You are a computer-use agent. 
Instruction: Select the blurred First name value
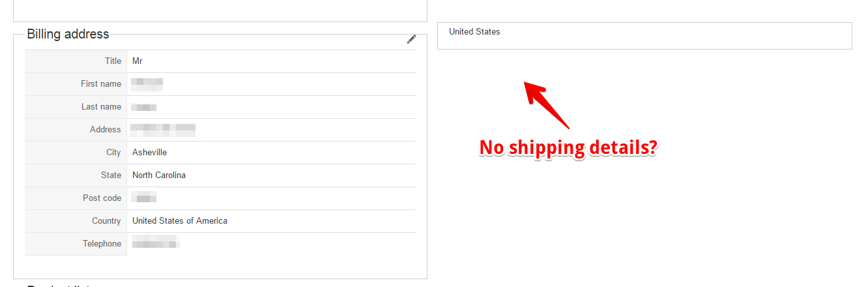point(147,84)
